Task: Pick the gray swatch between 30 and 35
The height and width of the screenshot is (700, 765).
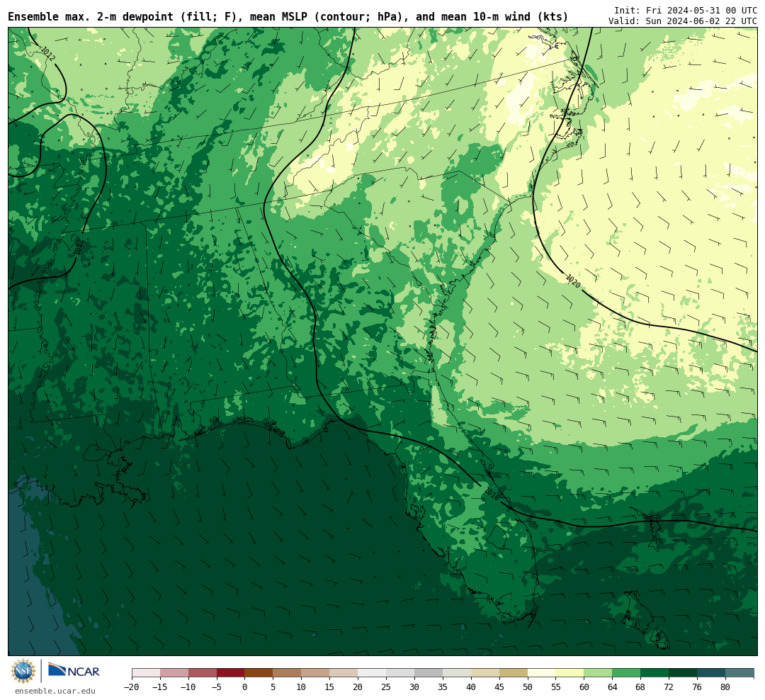Action: (429, 673)
